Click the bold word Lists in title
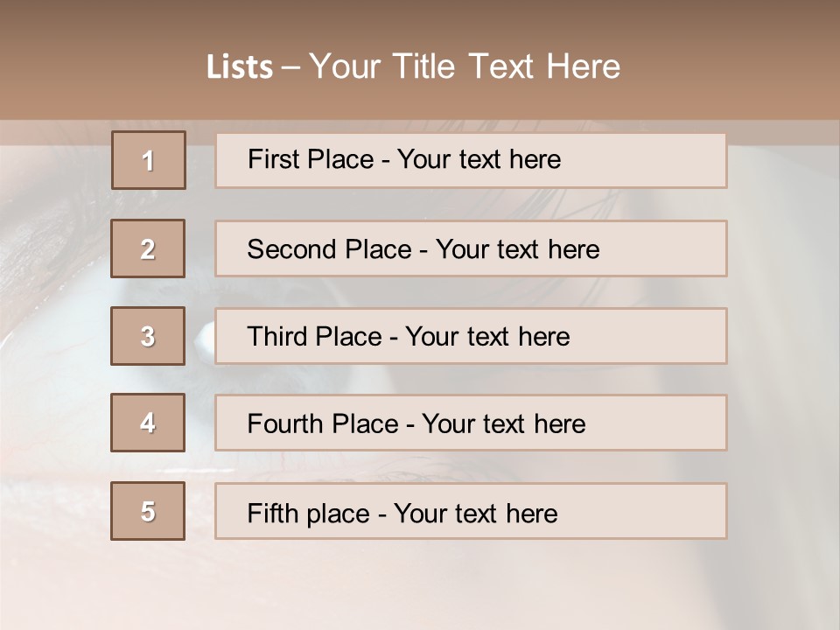Screen dimensions: 840x630 [240, 67]
